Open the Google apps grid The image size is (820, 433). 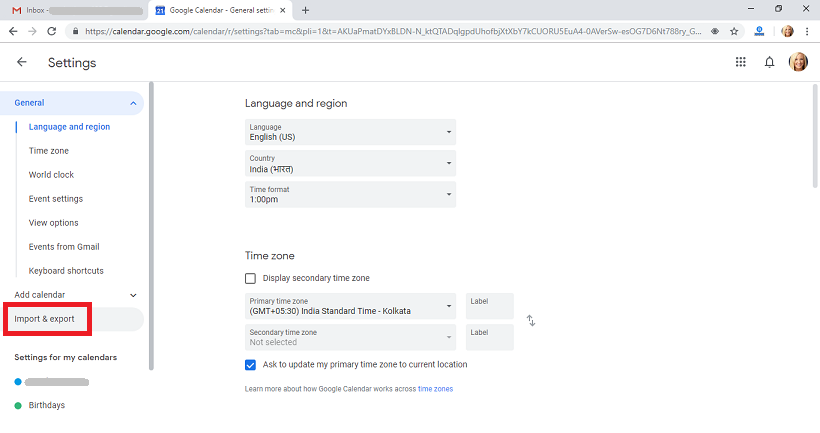(741, 62)
